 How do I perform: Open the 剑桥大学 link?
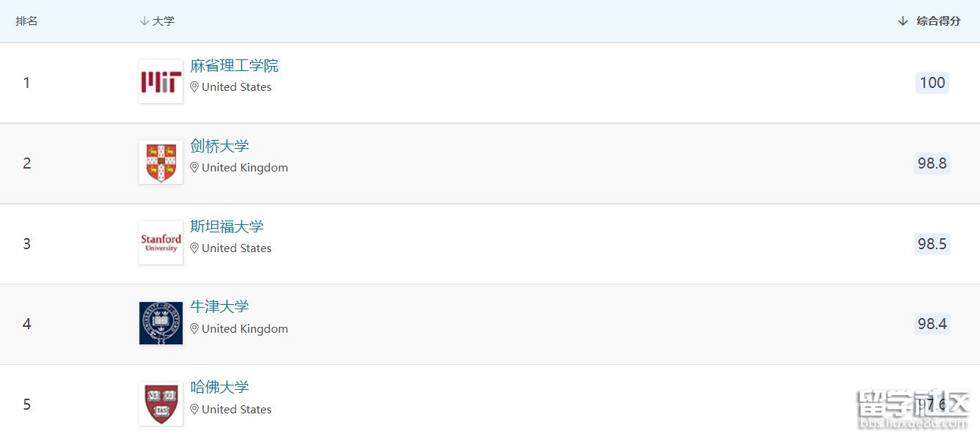[x=219, y=147]
